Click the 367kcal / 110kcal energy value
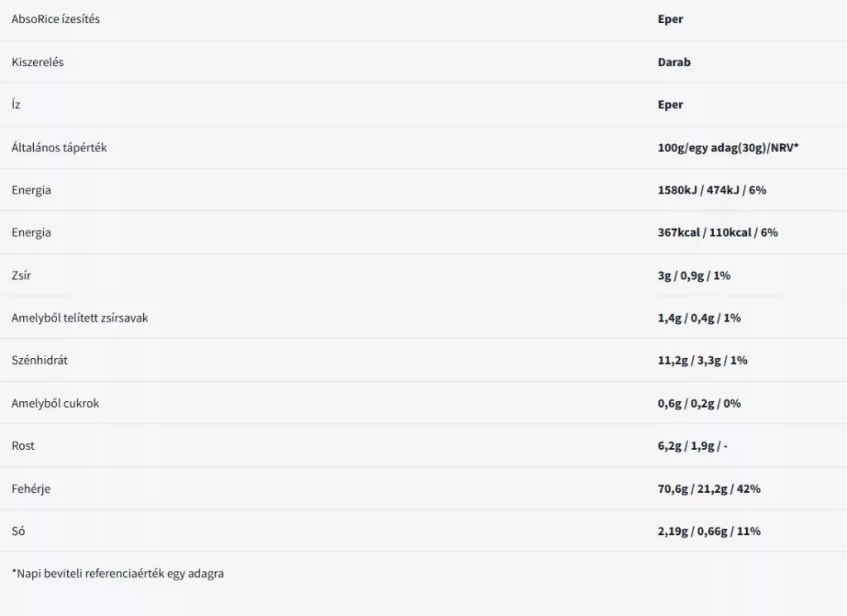 [717, 232]
